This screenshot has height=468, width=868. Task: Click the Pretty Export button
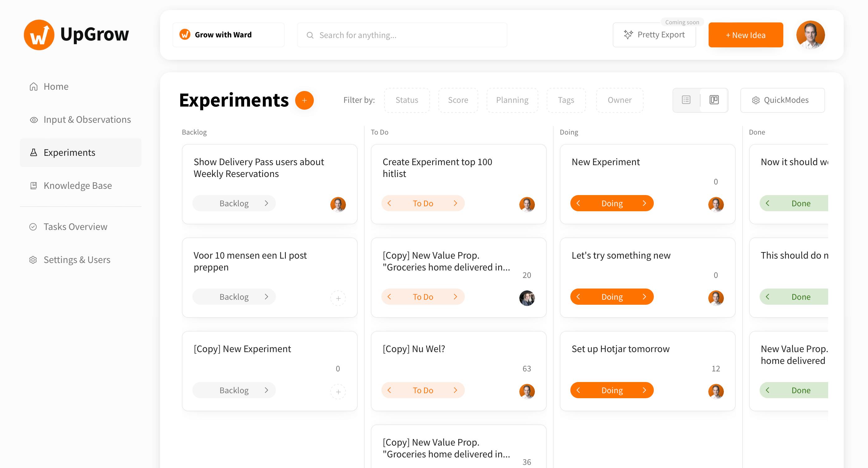click(654, 35)
